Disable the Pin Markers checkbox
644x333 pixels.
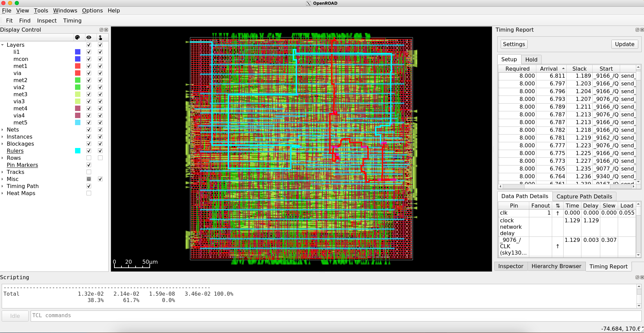tap(89, 165)
